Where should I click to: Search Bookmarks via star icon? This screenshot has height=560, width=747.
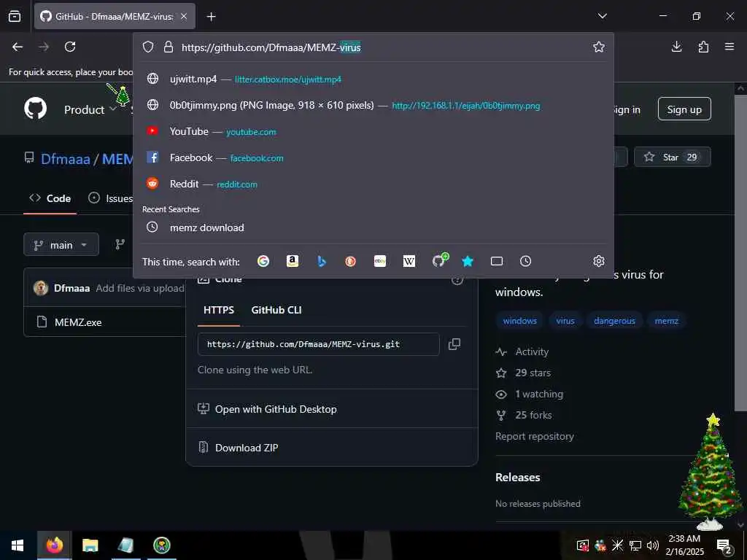click(468, 261)
